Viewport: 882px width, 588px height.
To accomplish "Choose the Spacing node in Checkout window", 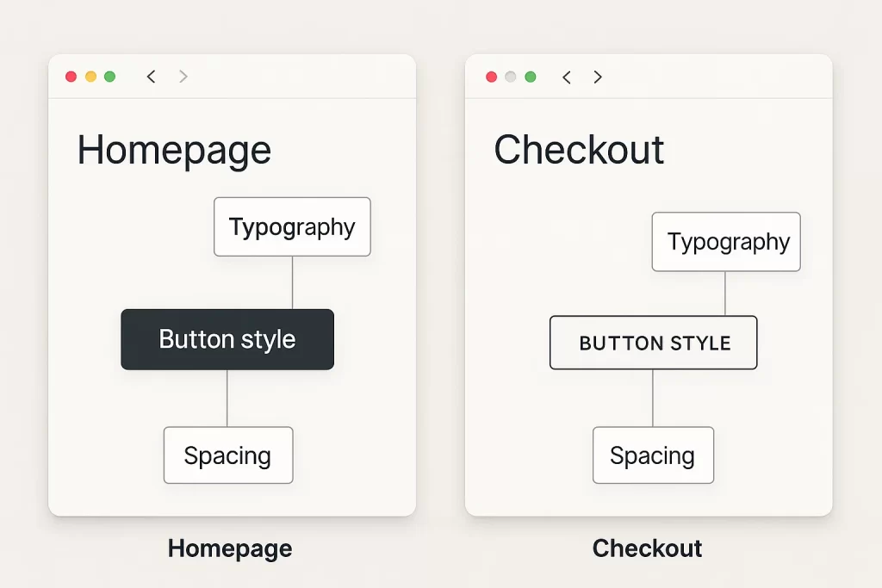I will (653, 455).
